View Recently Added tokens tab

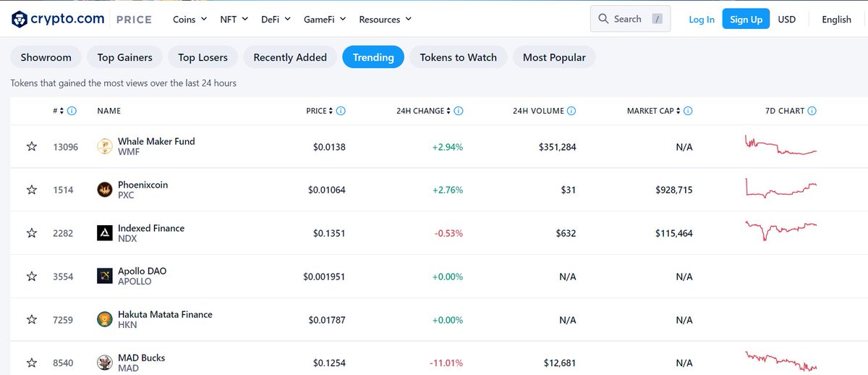pos(290,57)
